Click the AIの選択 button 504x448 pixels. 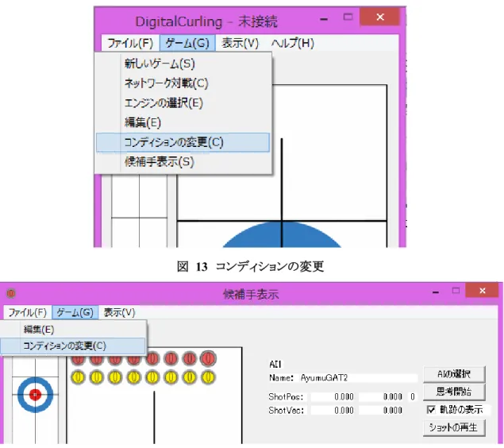[x=454, y=374]
